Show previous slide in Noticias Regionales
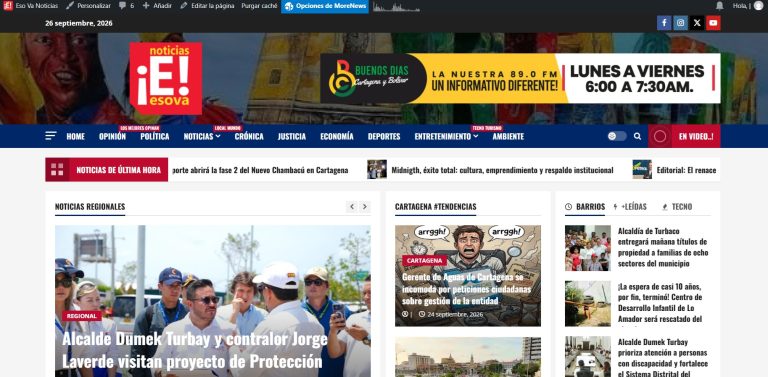The width and height of the screenshot is (768, 377). [x=352, y=207]
